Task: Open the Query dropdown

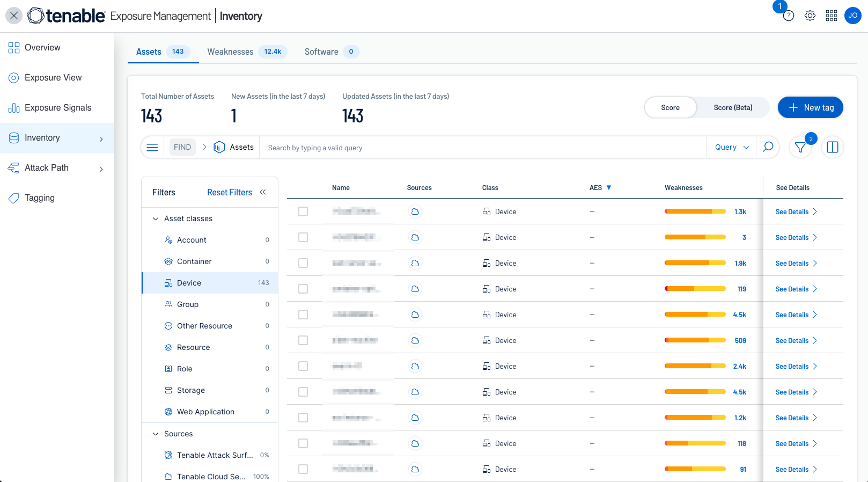Action: 731,148
